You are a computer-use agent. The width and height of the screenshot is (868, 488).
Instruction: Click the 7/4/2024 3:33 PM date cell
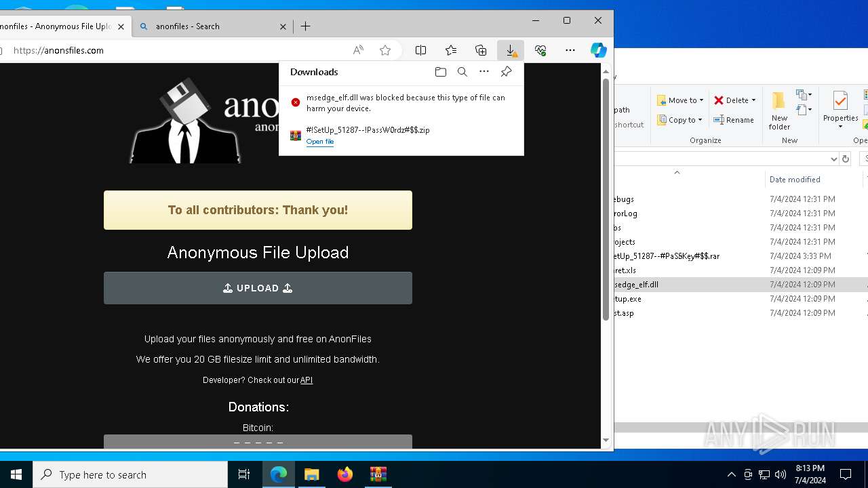[800, 256]
